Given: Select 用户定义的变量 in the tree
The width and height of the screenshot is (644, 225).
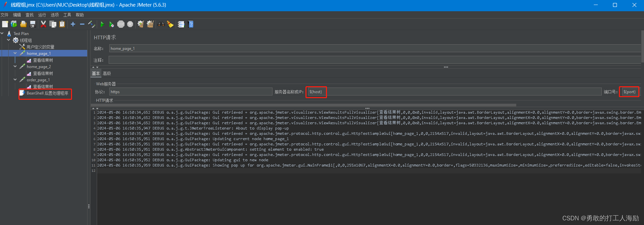Looking at the screenshot, I should (40, 47).
